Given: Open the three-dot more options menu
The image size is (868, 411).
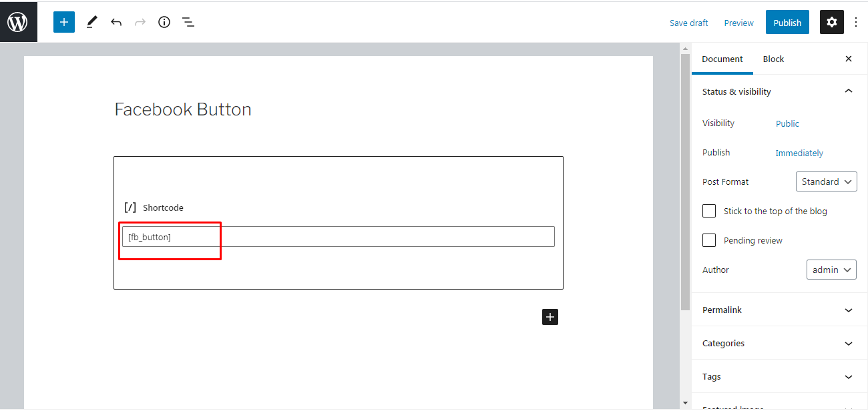Looking at the screenshot, I should [856, 22].
